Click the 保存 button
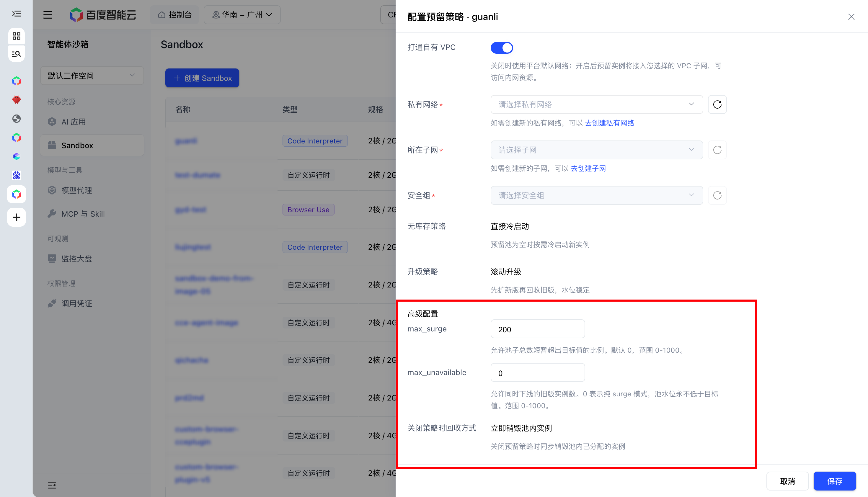 [835, 481]
